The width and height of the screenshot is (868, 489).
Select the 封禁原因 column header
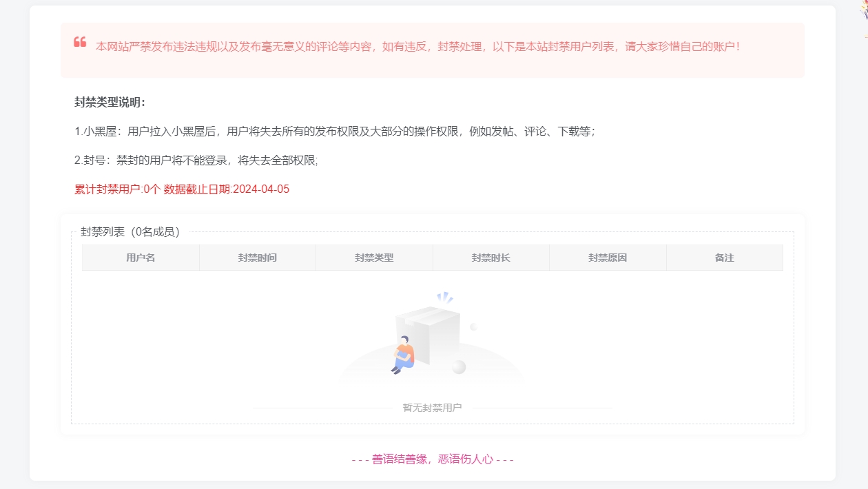click(608, 257)
